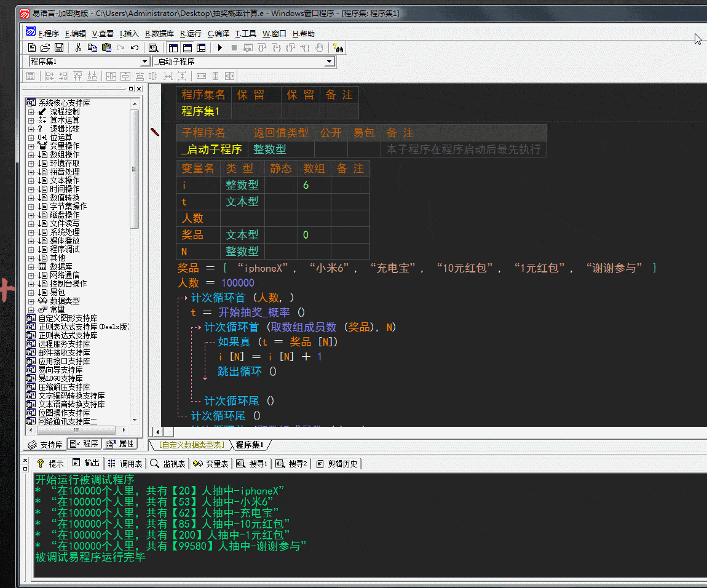This screenshot has height=588, width=707.
Task: Stop the running program with the stop icon
Action: 234,47
